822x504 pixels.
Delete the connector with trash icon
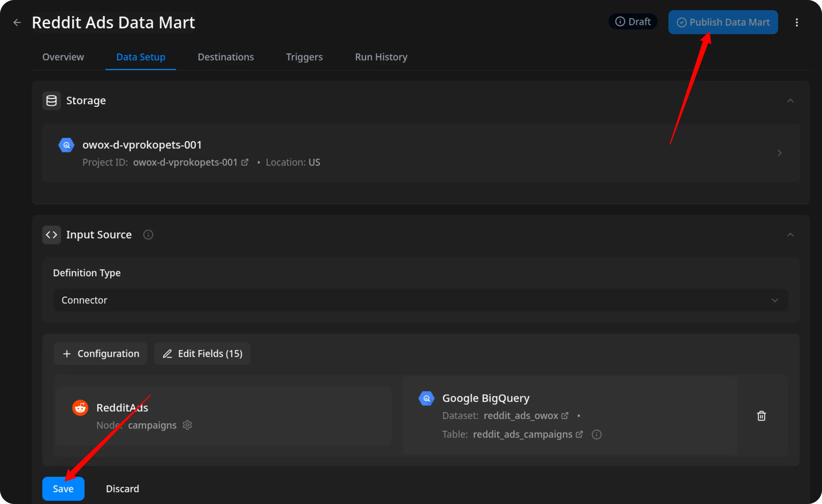(x=761, y=416)
